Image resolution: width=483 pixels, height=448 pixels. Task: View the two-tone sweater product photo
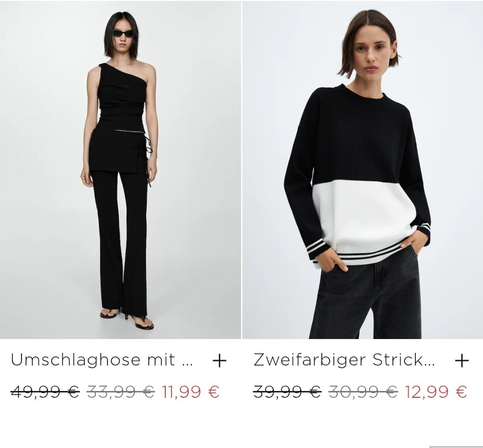click(x=363, y=170)
